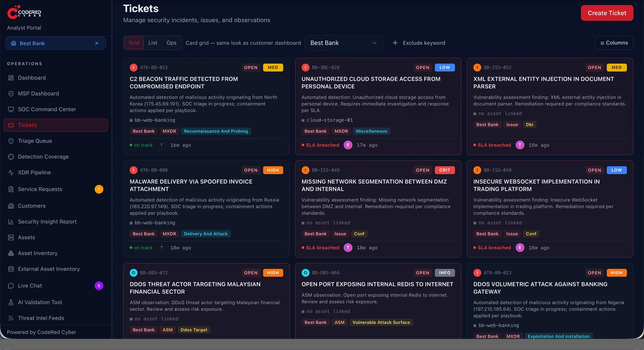Open DDoS Threat Actor Targeting Malaysian ticket title

[x=195, y=288]
